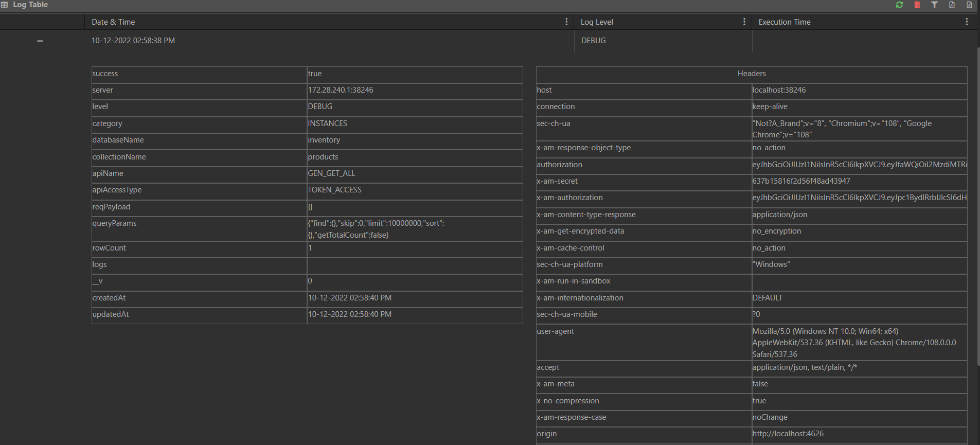Click the level field label
This screenshot has height=445, width=980.
pyautogui.click(x=100, y=106)
